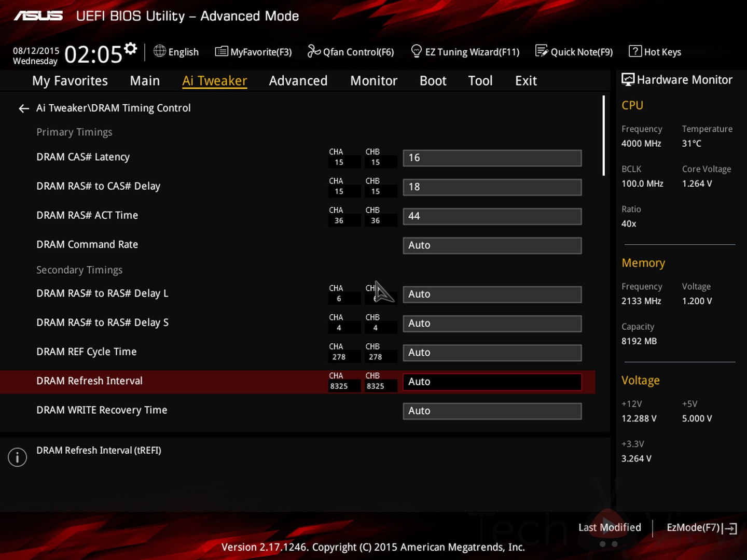This screenshot has height=560, width=747.
Task: Open Qfan Control(F6)
Action: 358,52
